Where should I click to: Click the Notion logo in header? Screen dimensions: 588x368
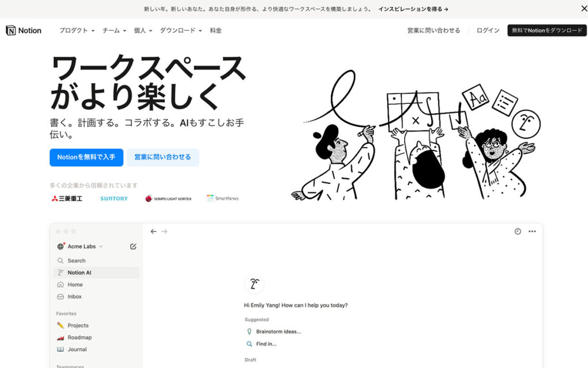[x=24, y=30]
